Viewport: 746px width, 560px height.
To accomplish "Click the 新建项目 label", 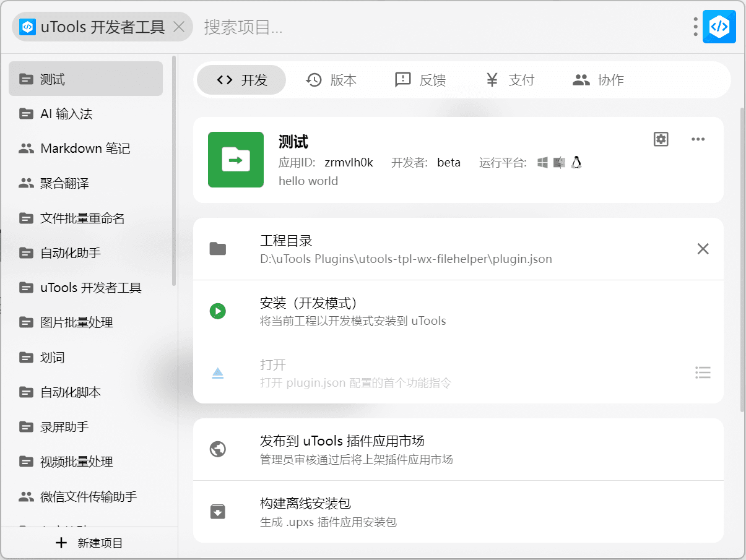I will click(x=100, y=543).
